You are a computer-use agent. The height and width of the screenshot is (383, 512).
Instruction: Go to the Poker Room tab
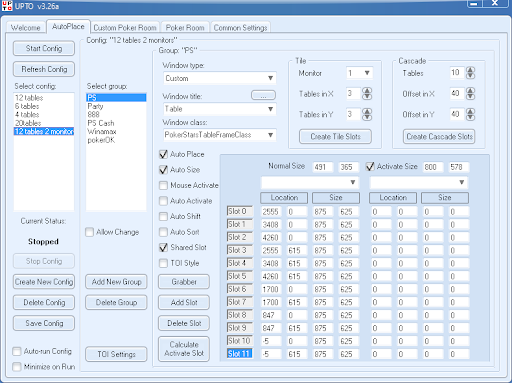tap(185, 27)
